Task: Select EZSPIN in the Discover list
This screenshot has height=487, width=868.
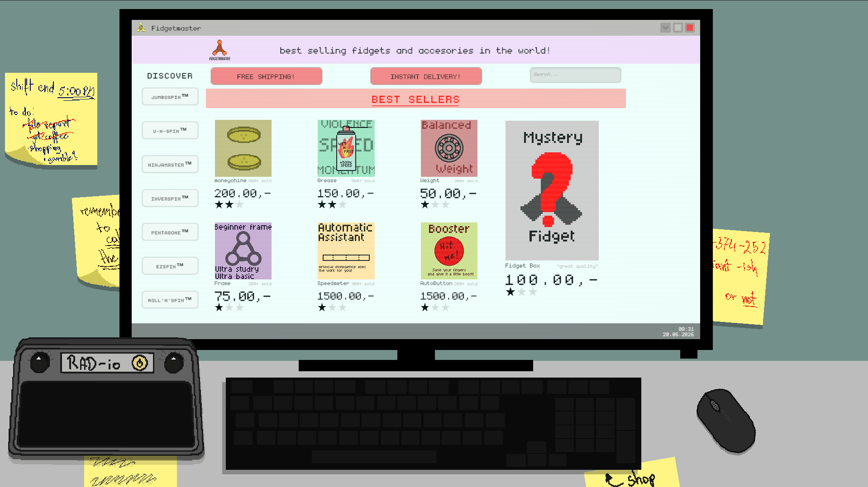Action: click(x=170, y=266)
